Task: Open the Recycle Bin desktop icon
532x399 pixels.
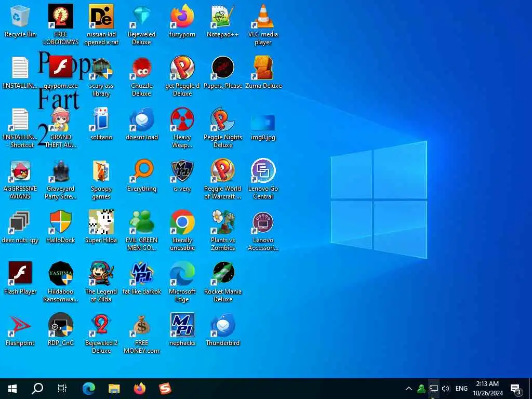Action: [20, 21]
